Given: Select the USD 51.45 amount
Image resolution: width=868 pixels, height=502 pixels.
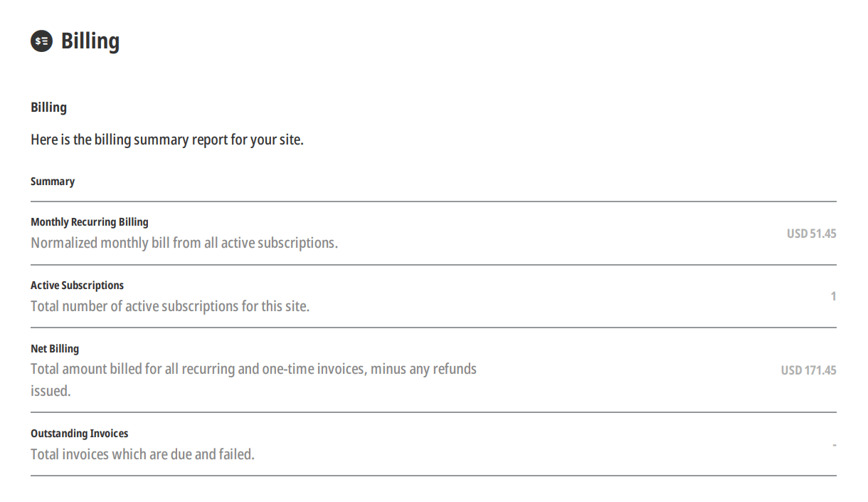Looking at the screenshot, I should point(811,234).
